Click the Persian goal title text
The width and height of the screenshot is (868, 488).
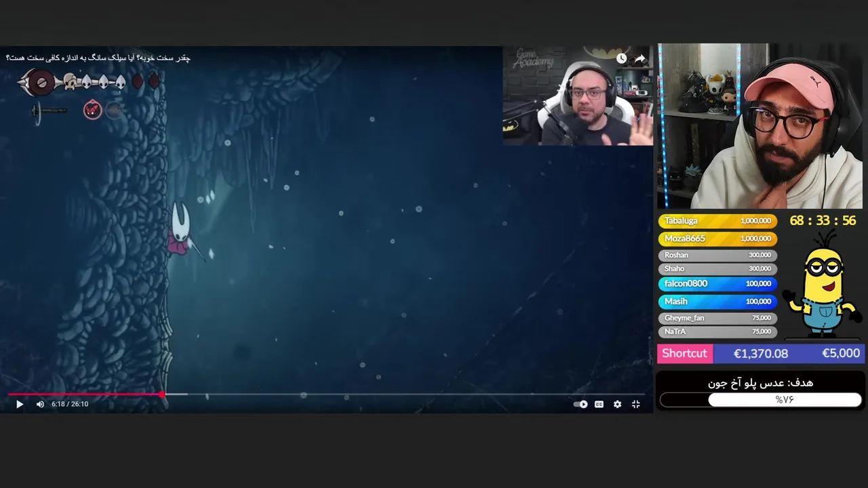pos(761,383)
